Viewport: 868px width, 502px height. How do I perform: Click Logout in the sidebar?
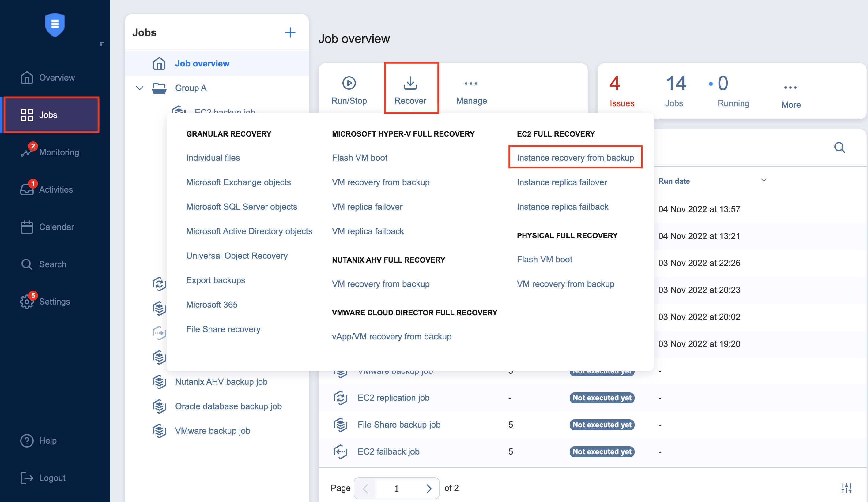(x=43, y=478)
